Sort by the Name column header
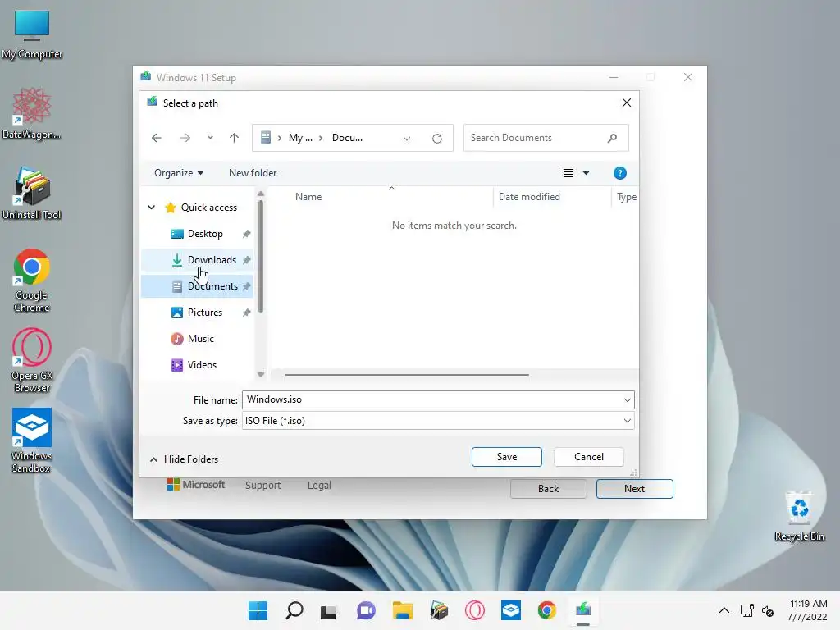The width and height of the screenshot is (840, 630). coord(308,197)
